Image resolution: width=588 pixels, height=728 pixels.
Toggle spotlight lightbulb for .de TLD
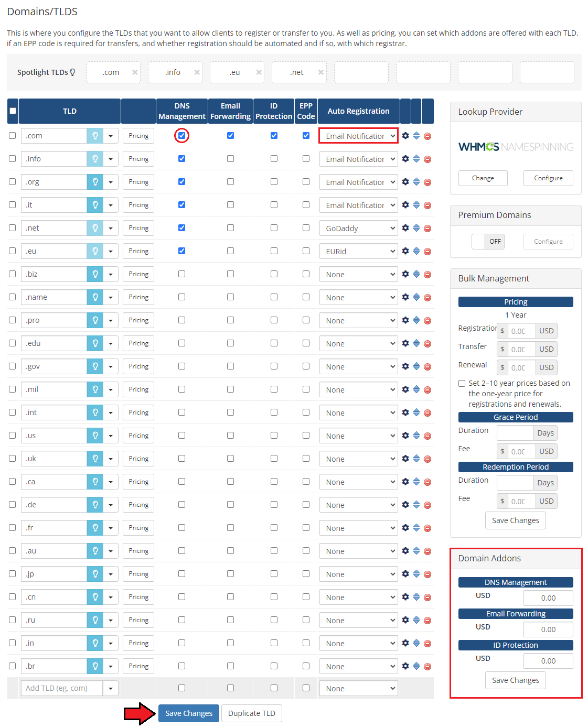click(95, 505)
